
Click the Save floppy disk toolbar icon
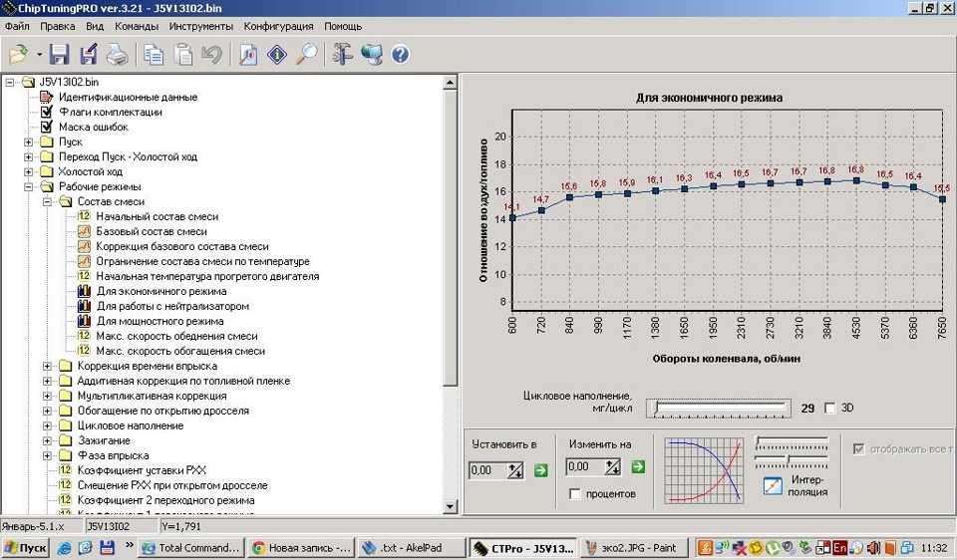(x=59, y=54)
